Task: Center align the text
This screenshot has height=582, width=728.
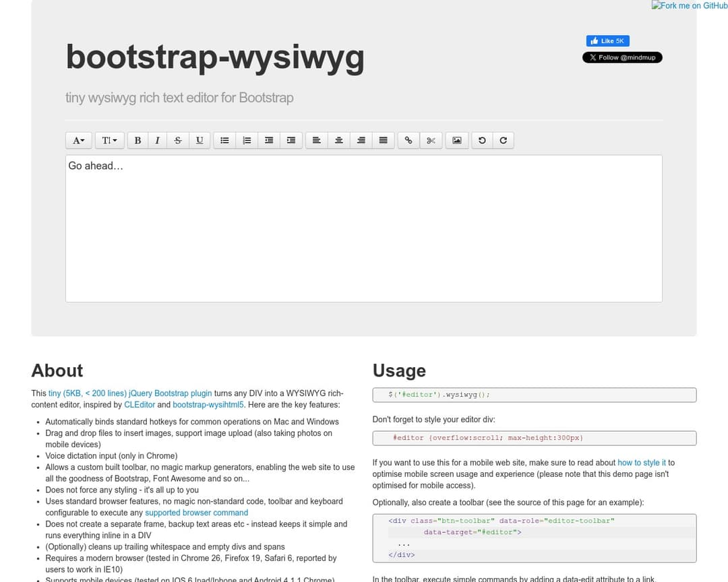Action: (339, 140)
